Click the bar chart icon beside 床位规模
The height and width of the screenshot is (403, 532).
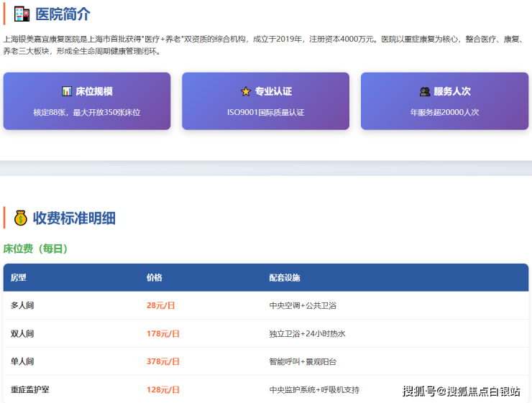66,91
